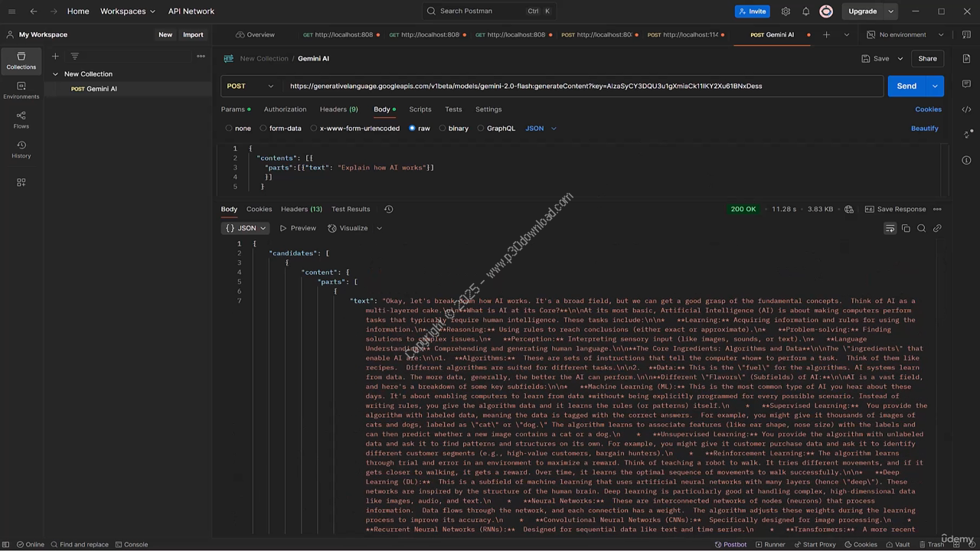980x551 pixels.
Task: Open Environments in the sidebar
Action: (21, 91)
